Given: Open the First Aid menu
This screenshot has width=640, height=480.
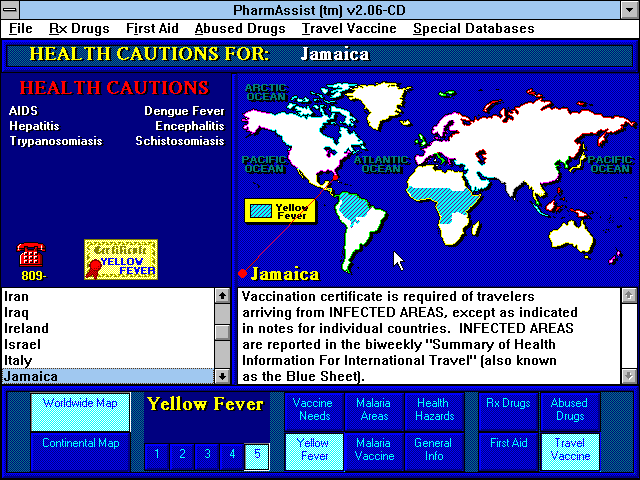Looking at the screenshot, I should click(x=152, y=29).
